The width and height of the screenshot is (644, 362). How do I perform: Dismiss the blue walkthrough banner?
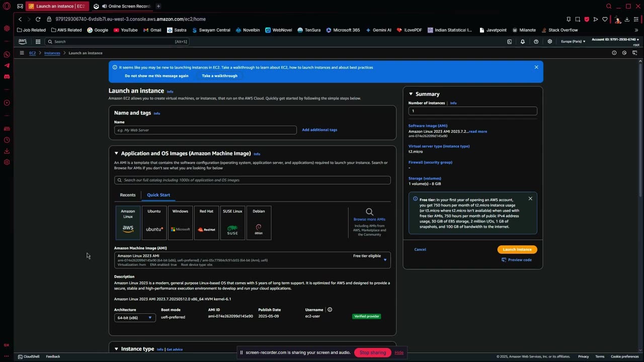[x=536, y=67]
